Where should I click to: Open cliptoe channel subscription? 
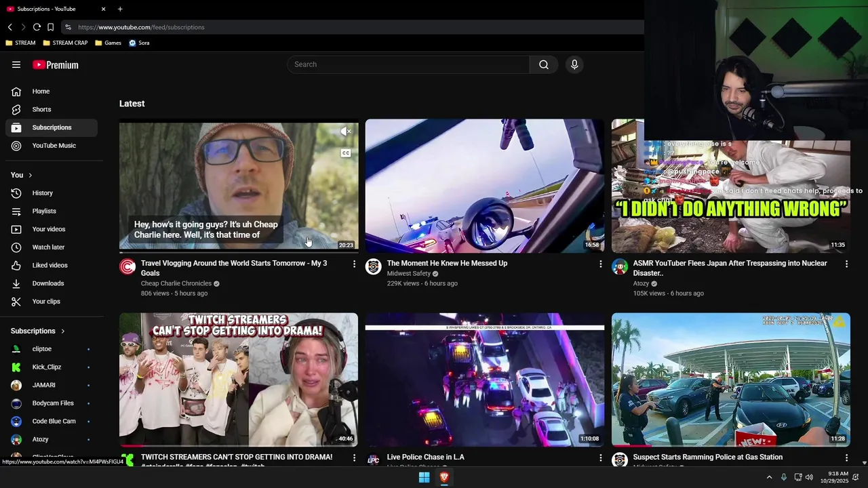(52, 349)
